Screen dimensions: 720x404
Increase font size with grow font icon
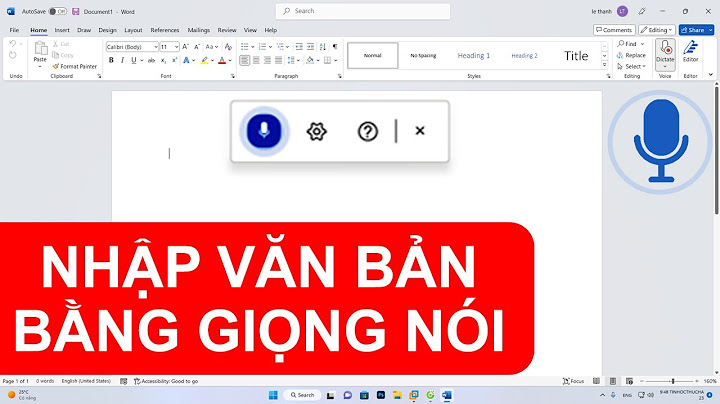point(186,47)
